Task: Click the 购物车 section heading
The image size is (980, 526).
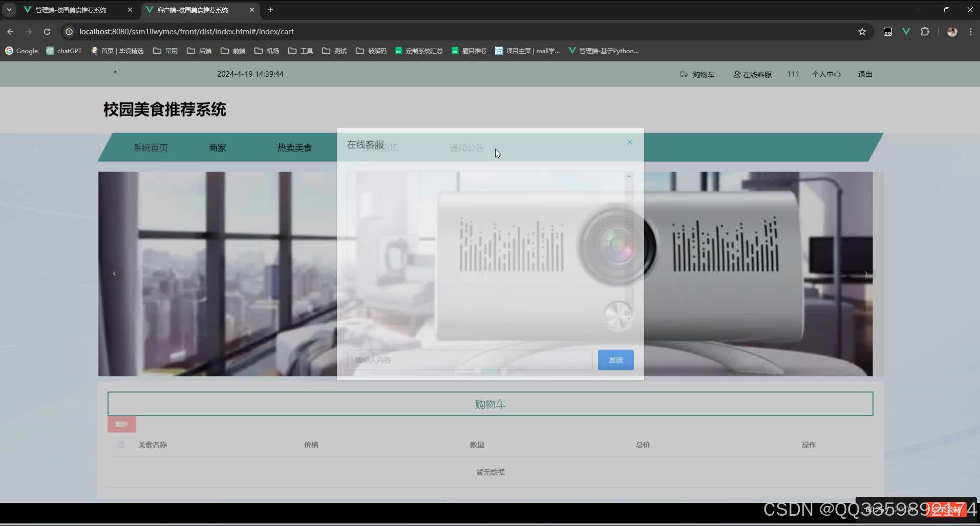Action: pyautogui.click(x=490, y=404)
